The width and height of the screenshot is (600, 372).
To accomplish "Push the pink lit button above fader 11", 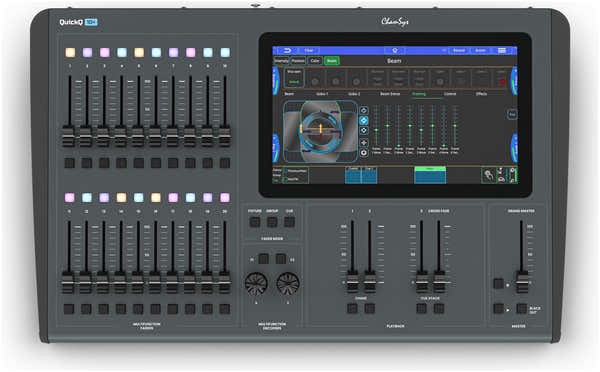I will (70, 197).
